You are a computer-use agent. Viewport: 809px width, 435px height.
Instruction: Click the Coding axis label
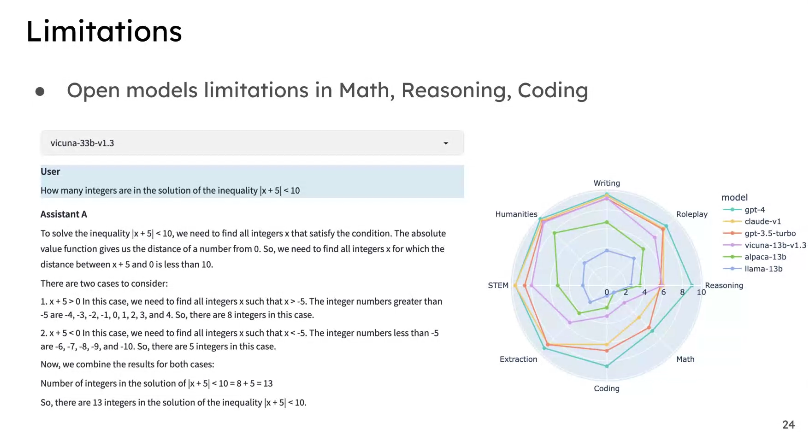pyautogui.click(x=606, y=389)
